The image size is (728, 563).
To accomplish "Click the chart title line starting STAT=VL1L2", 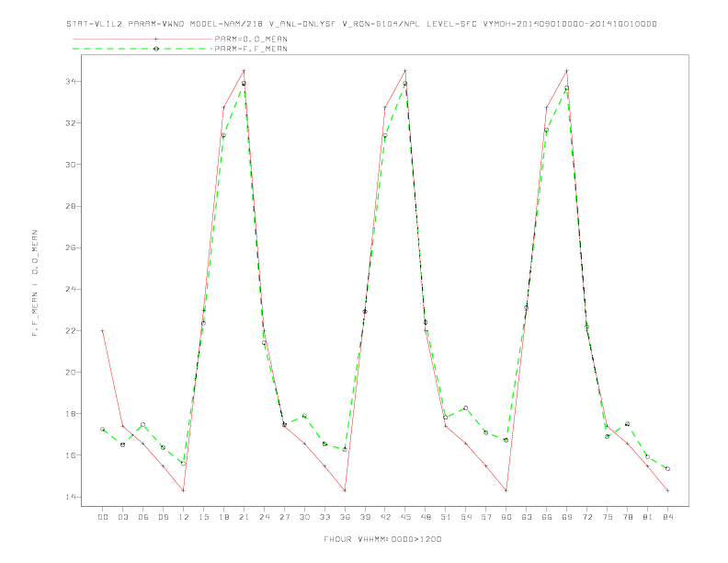I will (x=361, y=24).
